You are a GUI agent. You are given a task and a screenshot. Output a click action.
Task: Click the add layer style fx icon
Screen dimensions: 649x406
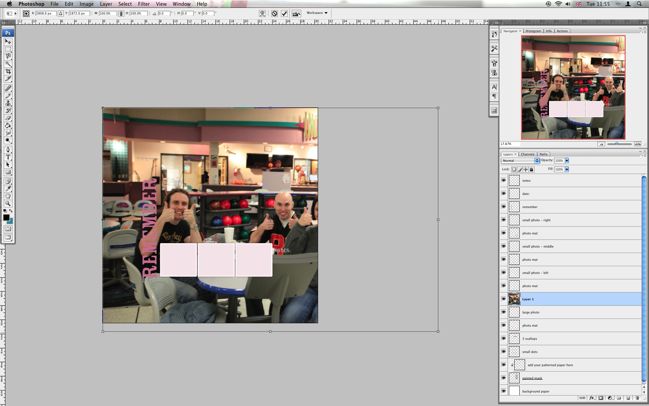[592, 398]
